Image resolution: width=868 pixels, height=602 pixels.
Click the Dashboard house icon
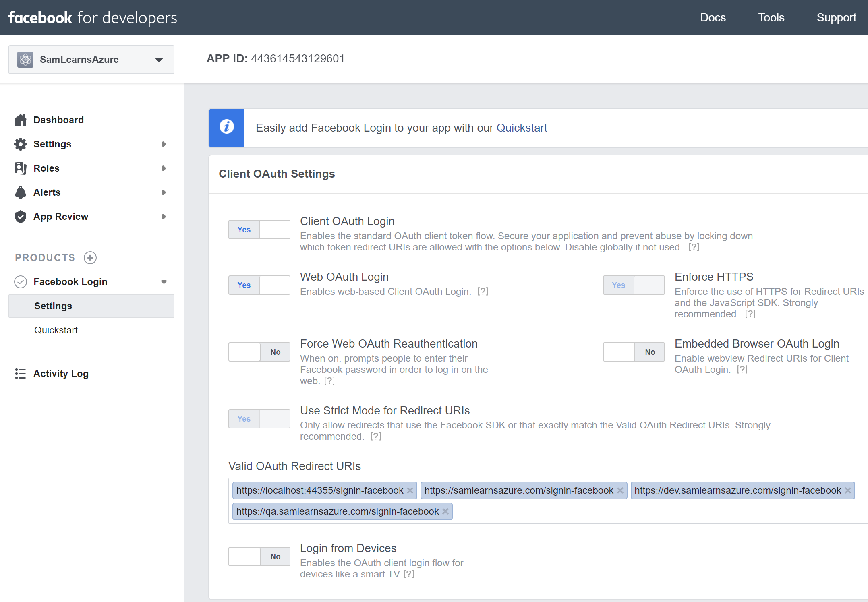[x=20, y=120]
